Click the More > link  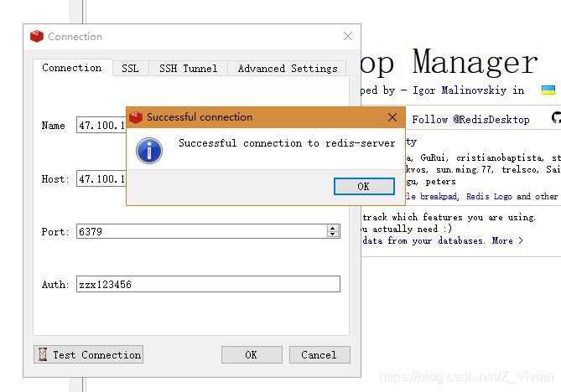507,241
